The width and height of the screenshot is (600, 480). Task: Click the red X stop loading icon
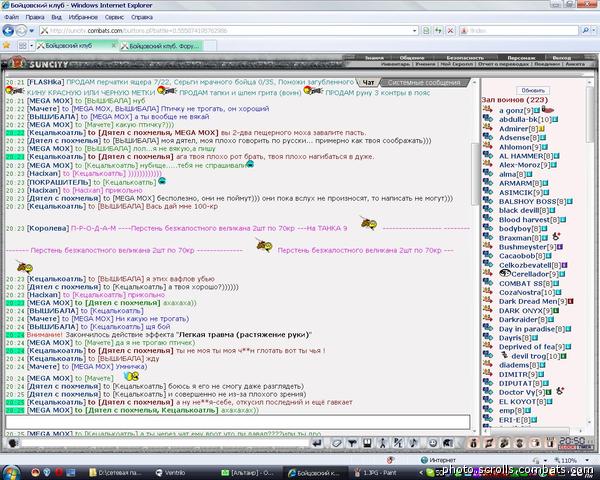pyautogui.click(x=451, y=31)
